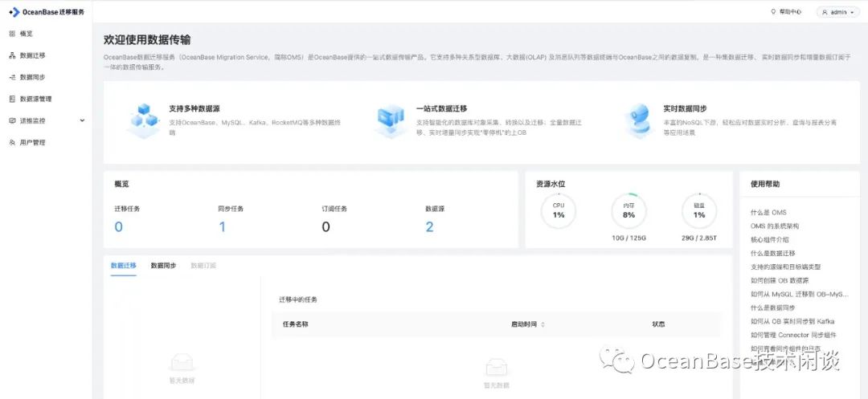Click the 概览 sidebar icon
868x399 pixels.
[x=12, y=34]
